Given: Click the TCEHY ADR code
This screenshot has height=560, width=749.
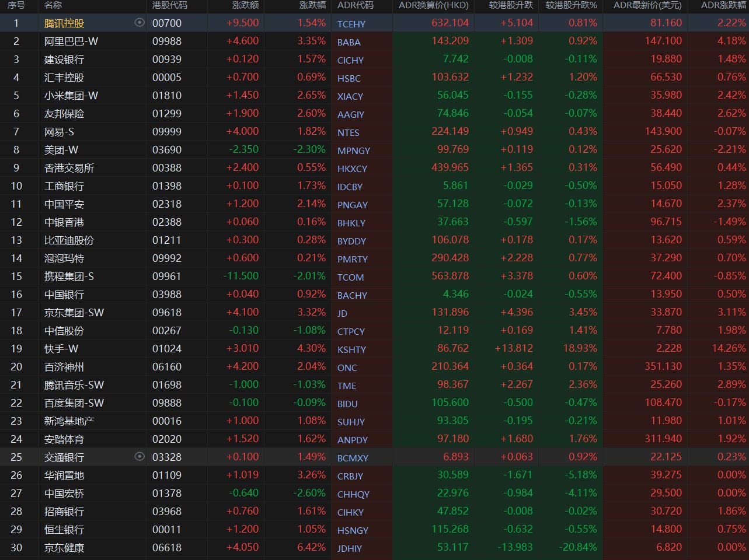Looking at the screenshot, I should pyautogui.click(x=351, y=24).
